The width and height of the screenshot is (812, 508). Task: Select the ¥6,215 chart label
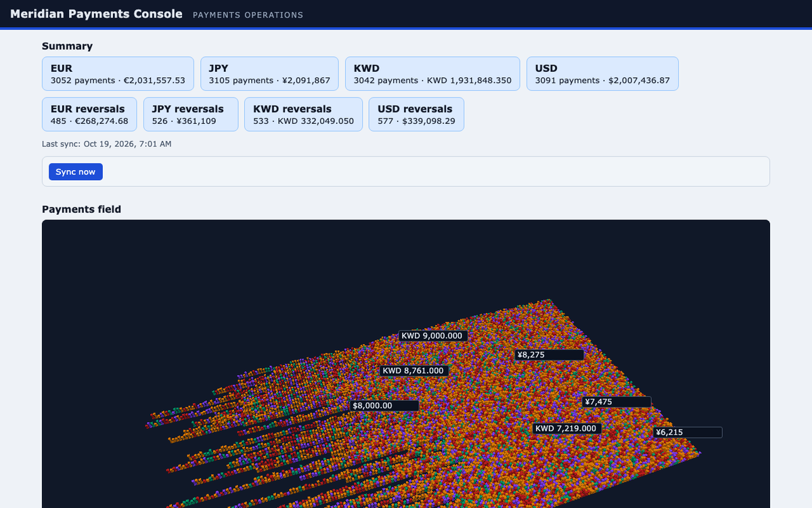tap(688, 433)
